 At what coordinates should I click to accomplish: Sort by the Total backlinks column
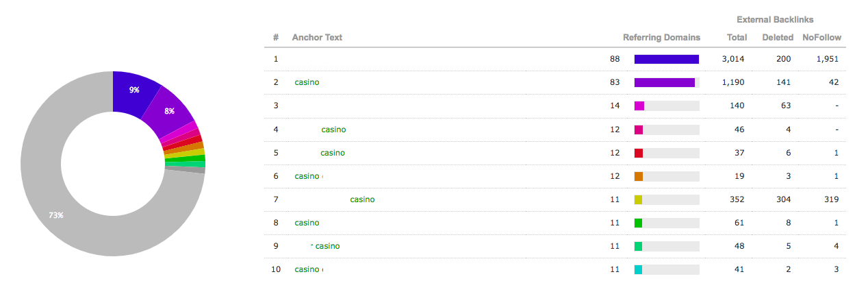pyautogui.click(x=737, y=38)
